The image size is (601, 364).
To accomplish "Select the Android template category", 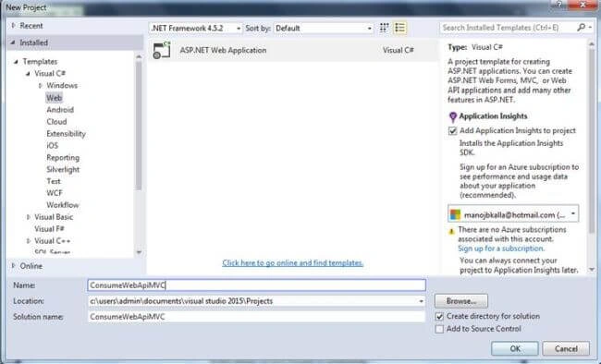I will 60,110.
